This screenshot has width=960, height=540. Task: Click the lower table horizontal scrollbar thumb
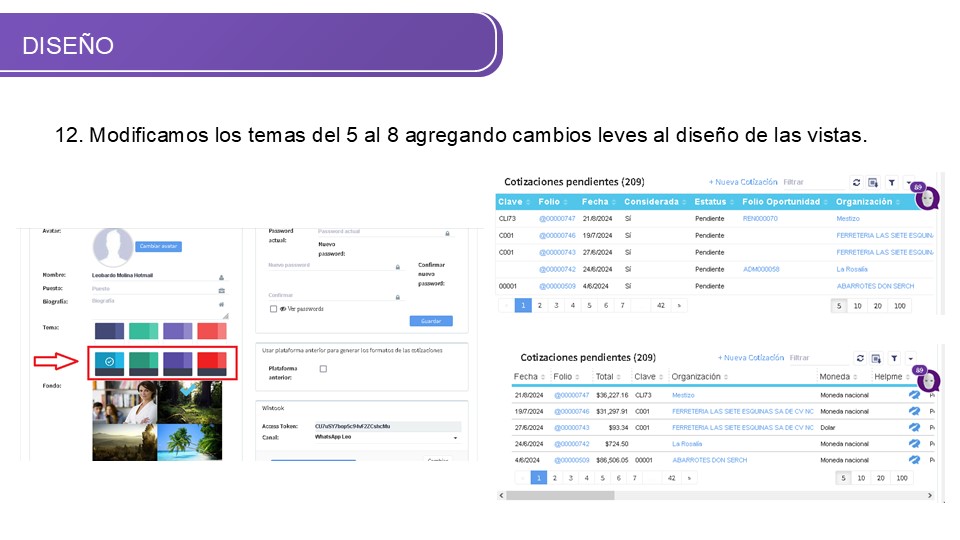pos(560,495)
